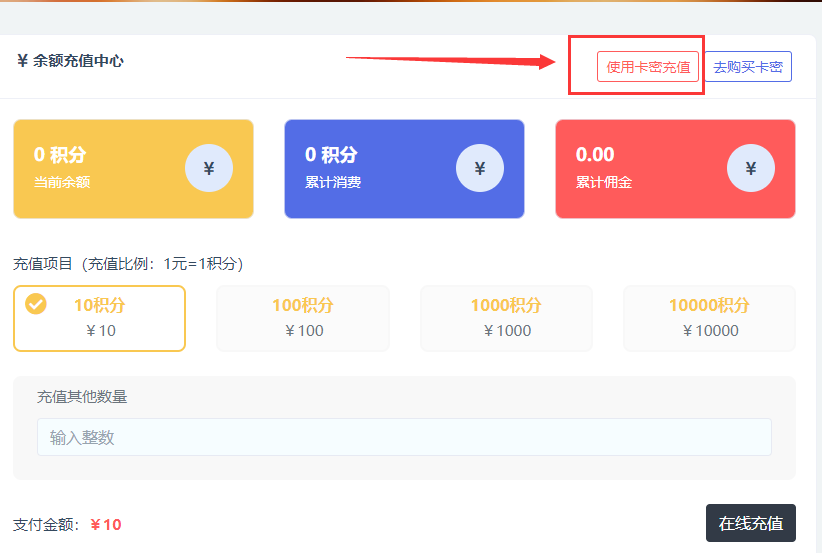Viewport: 822px width, 553px height.
Task: Select the 100积分 recharge option
Action: coord(303,318)
